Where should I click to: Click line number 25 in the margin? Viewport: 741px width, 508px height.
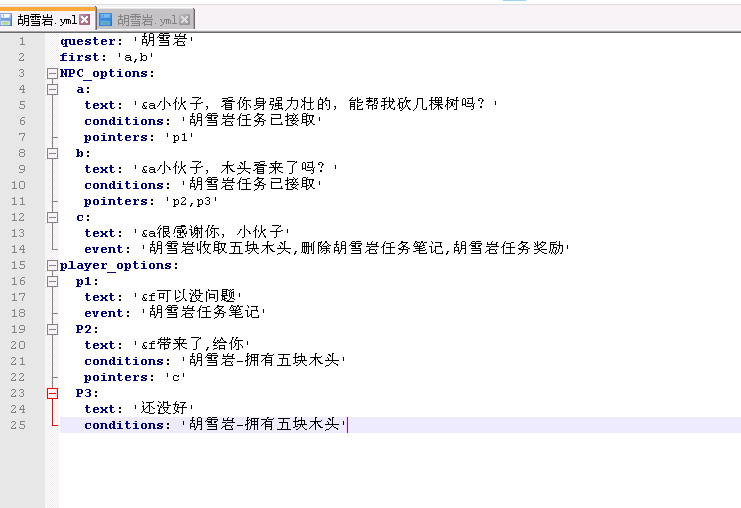click(18, 425)
